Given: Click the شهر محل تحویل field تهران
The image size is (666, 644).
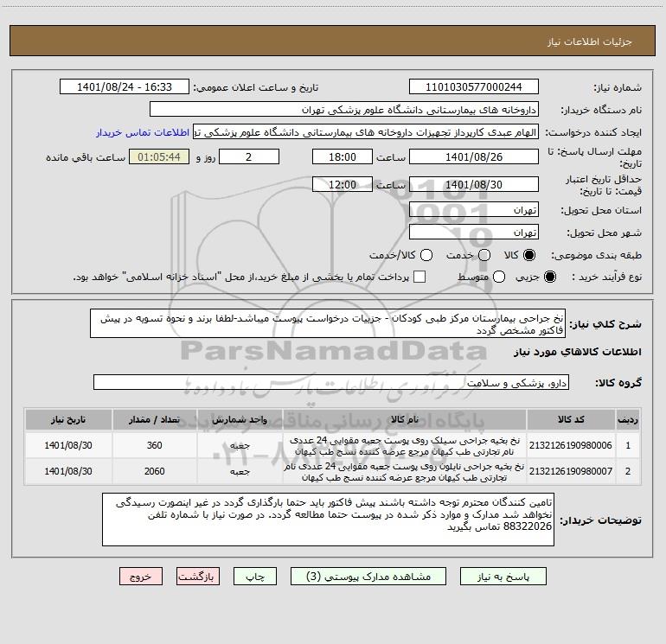Looking at the screenshot, I should (474, 233).
